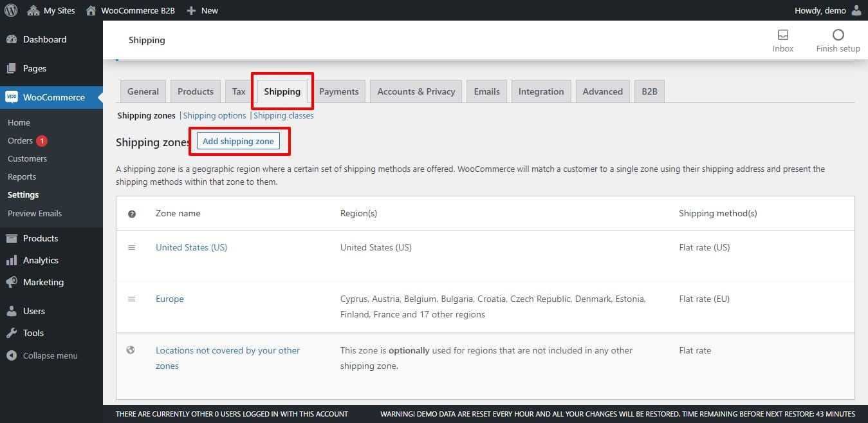Click the Analytics bar chart icon
This screenshot has height=423, width=868.
click(x=12, y=260)
